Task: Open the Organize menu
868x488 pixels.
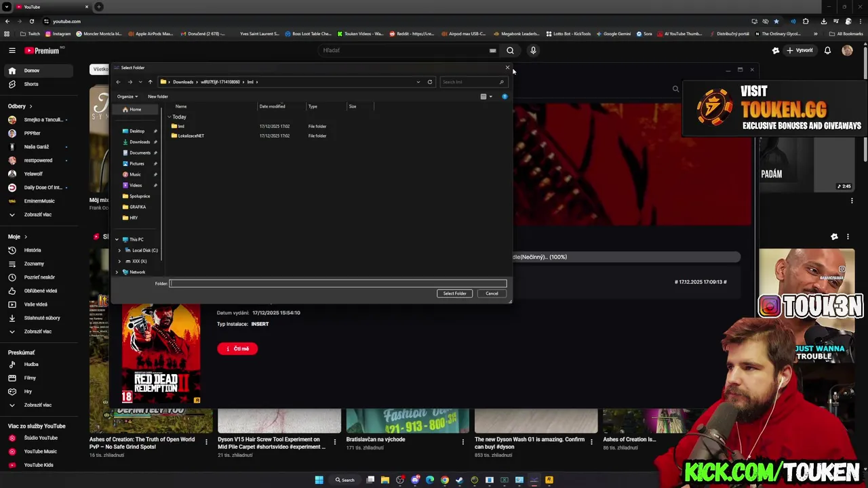Action: pyautogui.click(x=127, y=96)
